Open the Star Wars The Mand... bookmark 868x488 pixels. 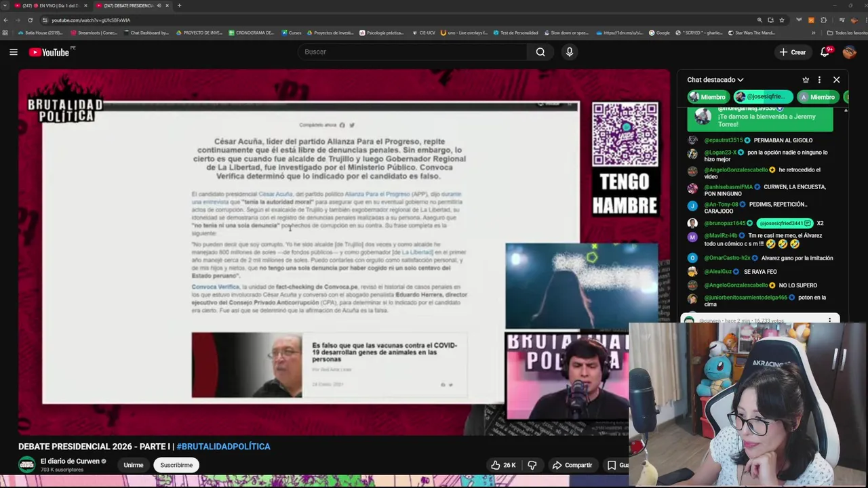tap(751, 33)
